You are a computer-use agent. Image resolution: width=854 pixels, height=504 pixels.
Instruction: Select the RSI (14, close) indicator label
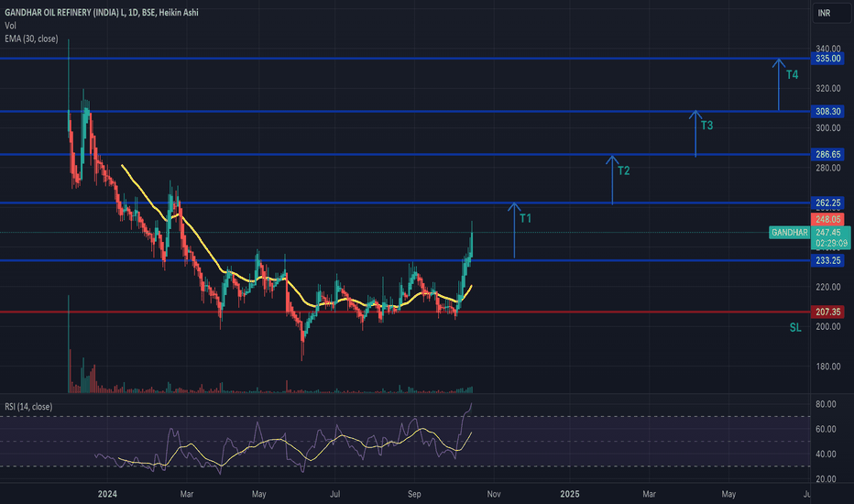click(x=28, y=407)
